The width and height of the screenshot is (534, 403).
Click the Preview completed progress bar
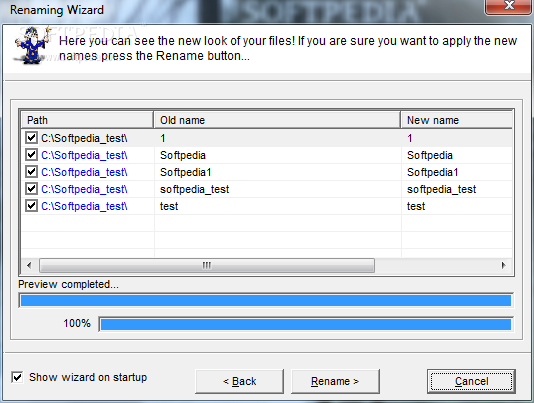pyautogui.click(x=266, y=300)
